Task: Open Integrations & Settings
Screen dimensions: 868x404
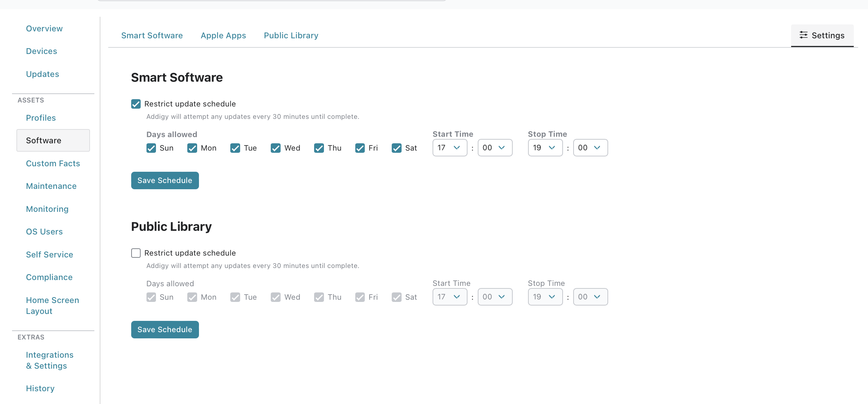Action: pyautogui.click(x=50, y=360)
